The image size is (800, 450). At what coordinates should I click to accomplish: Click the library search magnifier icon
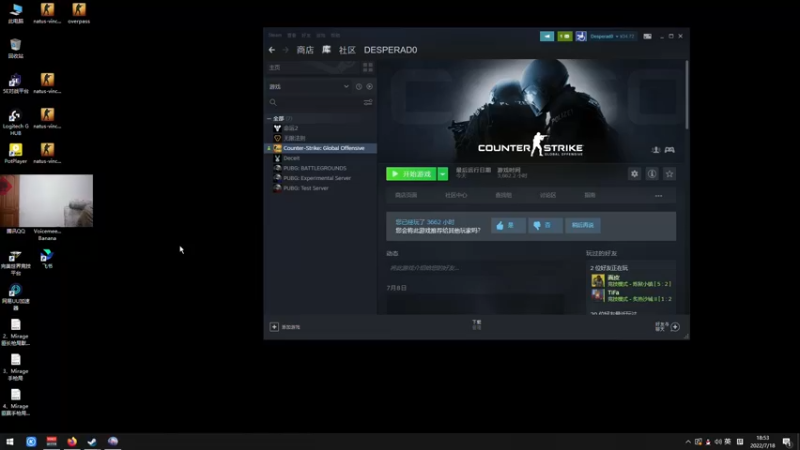(x=273, y=103)
